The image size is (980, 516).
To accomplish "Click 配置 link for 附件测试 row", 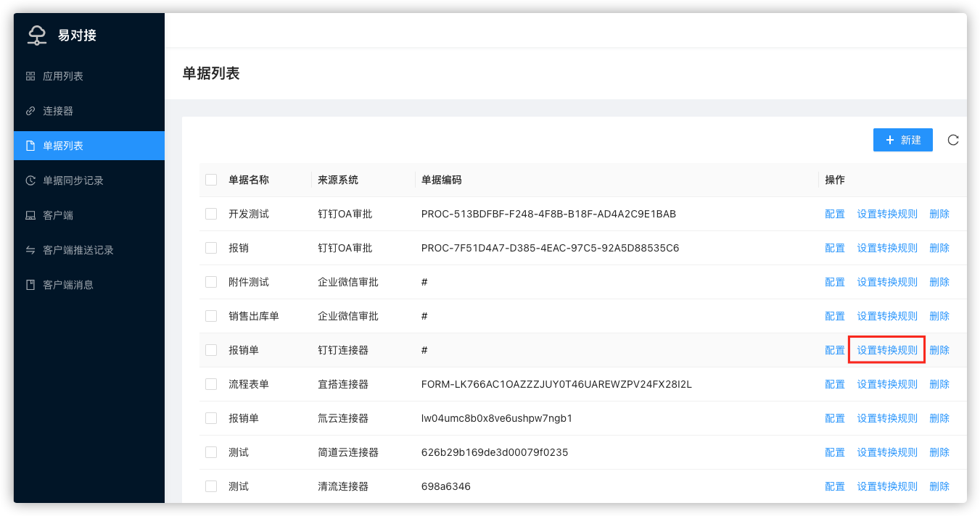I will pyautogui.click(x=835, y=282).
